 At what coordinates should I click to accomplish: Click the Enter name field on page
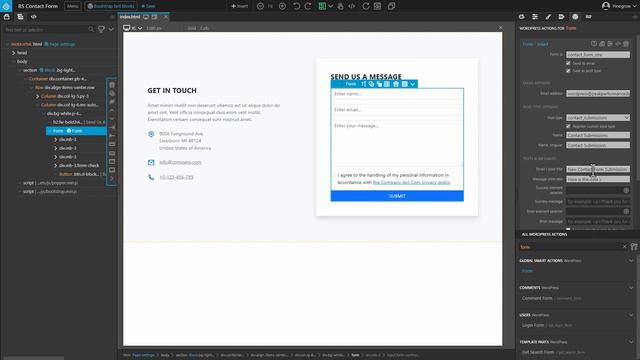(x=397, y=94)
